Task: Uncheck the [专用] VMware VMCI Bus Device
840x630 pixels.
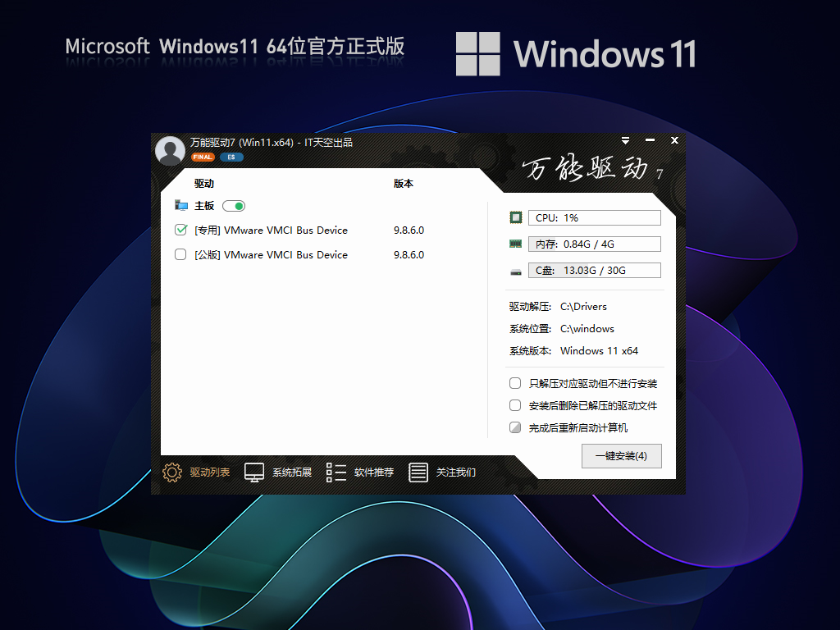Action: 180,231
